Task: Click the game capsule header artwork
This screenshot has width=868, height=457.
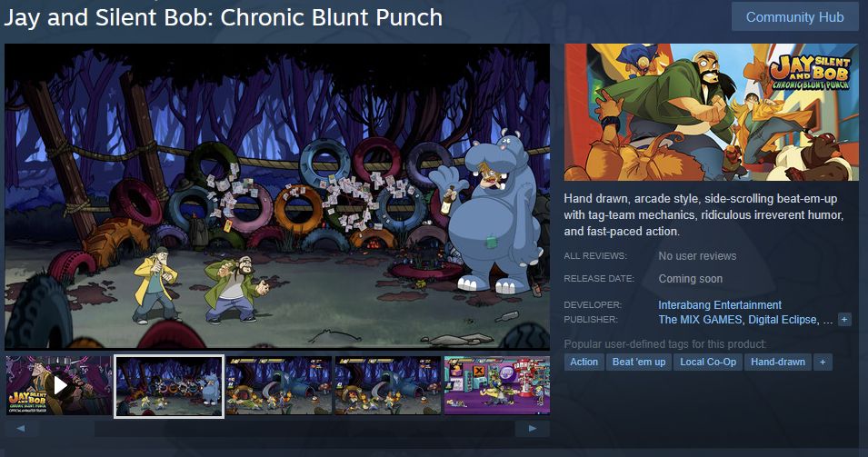Action: coord(712,113)
